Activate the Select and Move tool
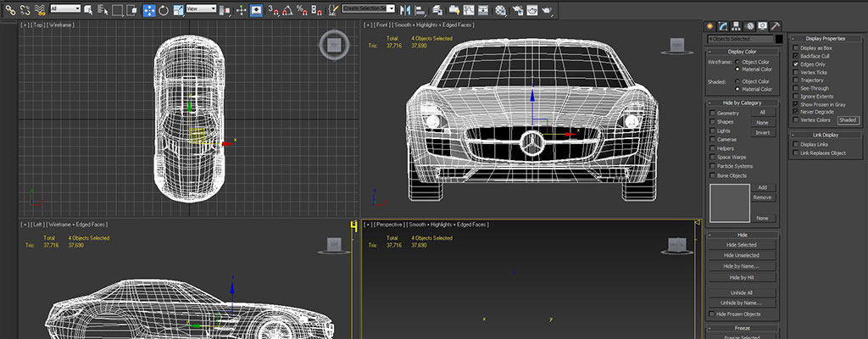The width and height of the screenshot is (868, 339). pyautogui.click(x=149, y=10)
